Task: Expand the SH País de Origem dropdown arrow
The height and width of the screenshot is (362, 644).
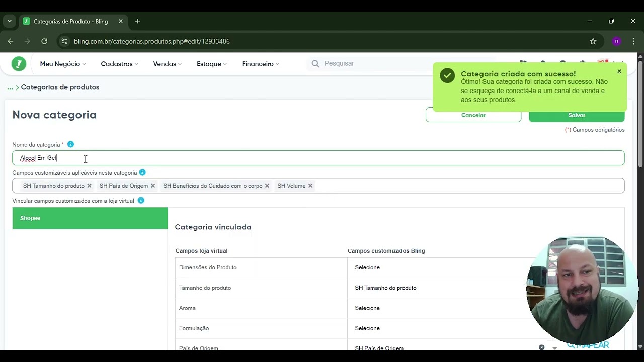Action: click(554, 348)
